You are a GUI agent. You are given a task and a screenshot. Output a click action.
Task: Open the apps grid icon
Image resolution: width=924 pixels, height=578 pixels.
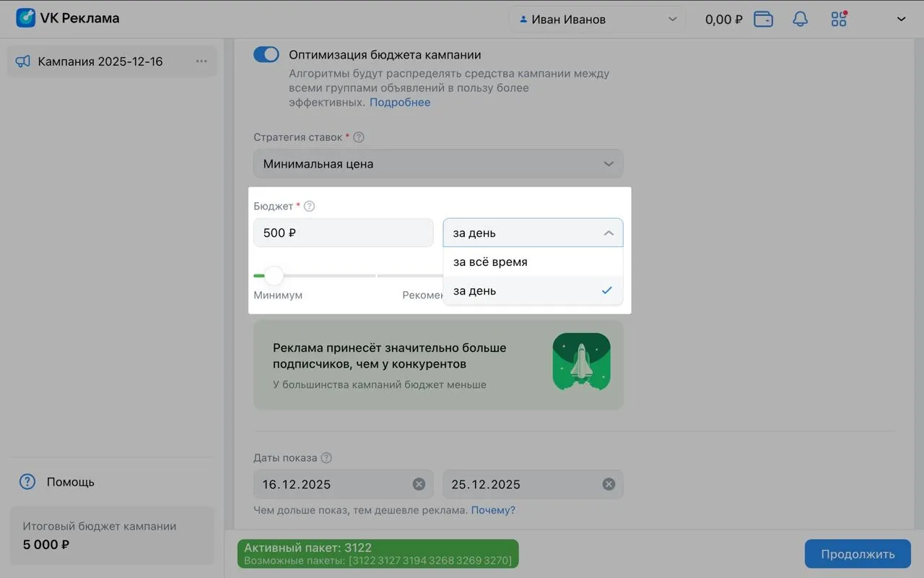pos(839,20)
